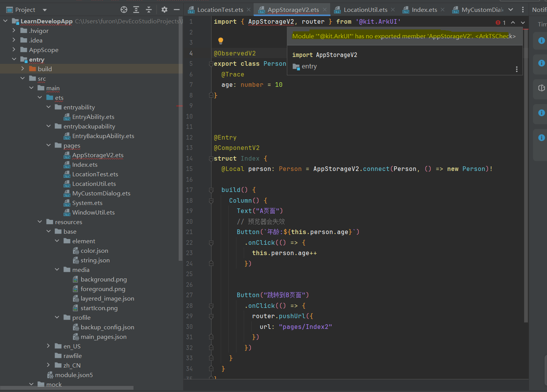Viewport: 547px width, 392px height.
Task: Close the LocationUtil.ets tab
Action: coord(393,10)
